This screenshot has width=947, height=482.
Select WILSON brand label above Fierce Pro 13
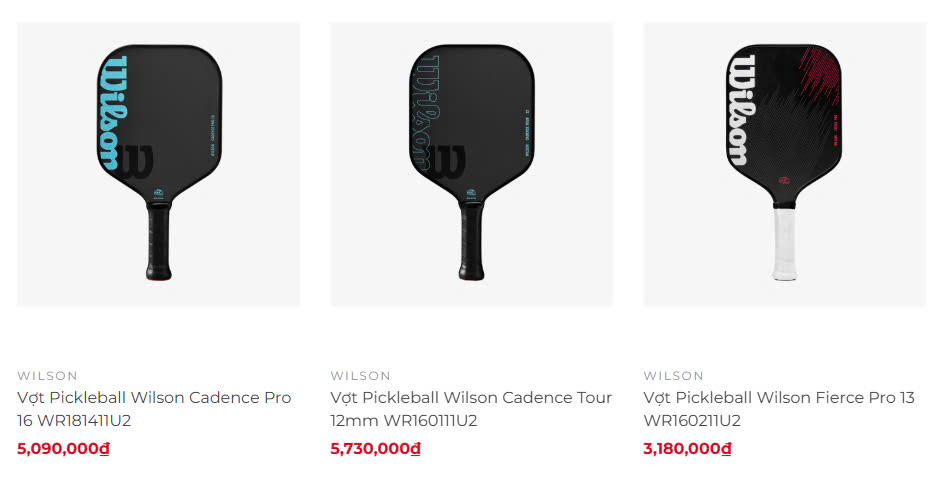tap(673, 376)
